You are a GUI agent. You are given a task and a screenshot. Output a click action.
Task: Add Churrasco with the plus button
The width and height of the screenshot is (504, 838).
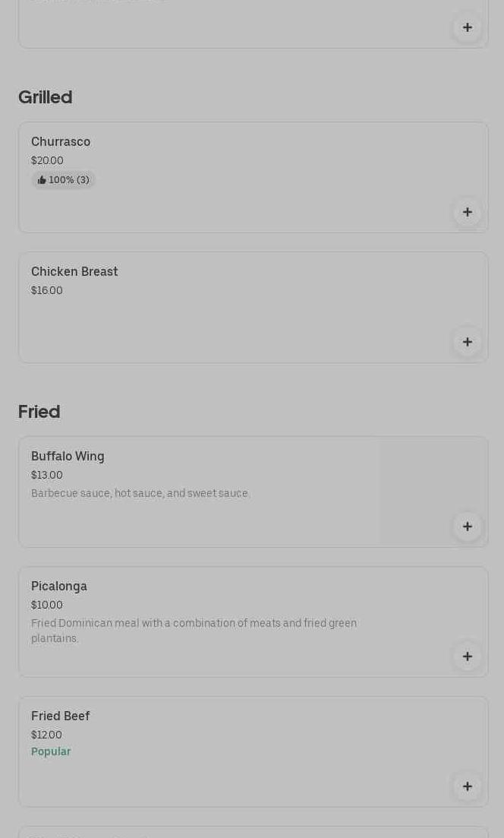point(467,212)
